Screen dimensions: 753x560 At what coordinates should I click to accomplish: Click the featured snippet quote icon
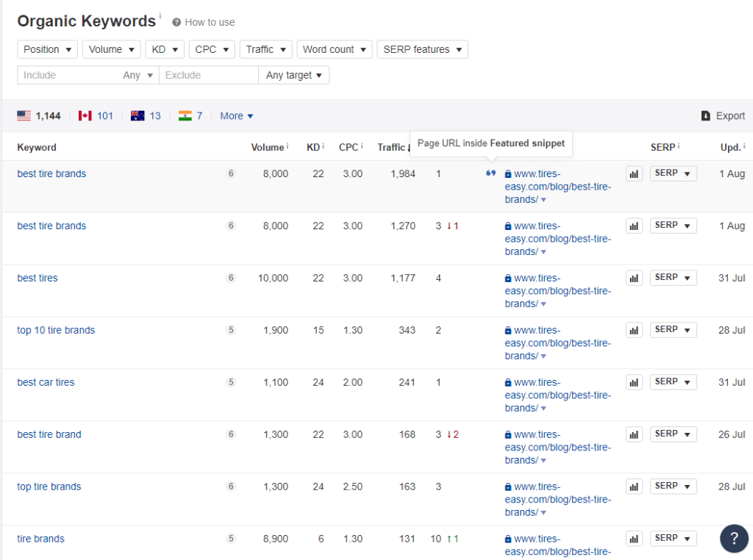490,173
